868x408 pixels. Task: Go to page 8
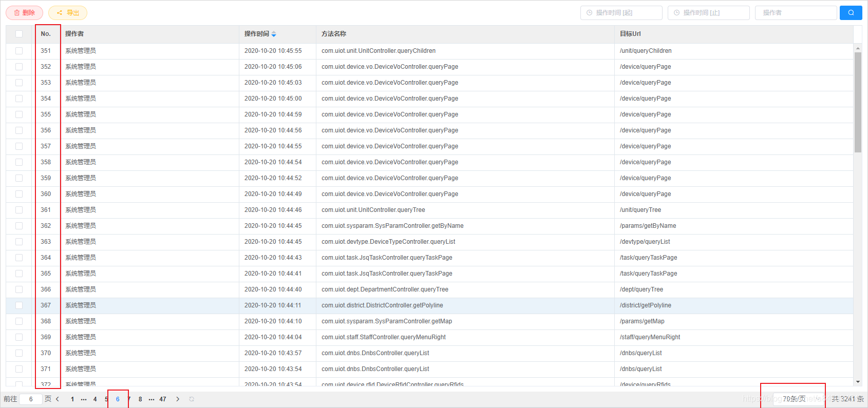(x=140, y=399)
